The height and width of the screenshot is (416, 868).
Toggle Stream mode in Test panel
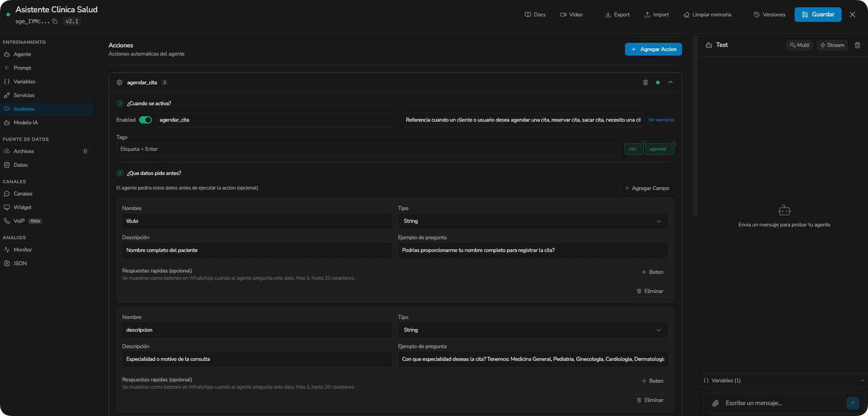pos(832,45)
